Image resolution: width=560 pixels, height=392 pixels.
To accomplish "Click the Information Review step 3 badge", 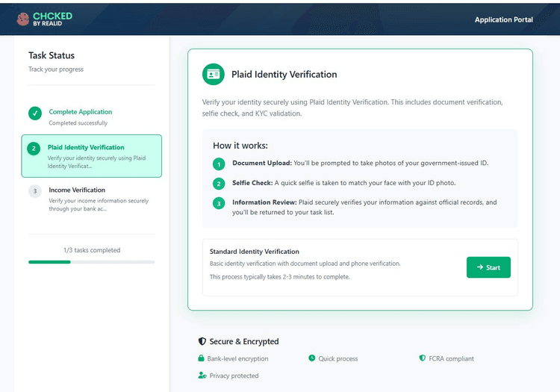I will click(219, 204).
